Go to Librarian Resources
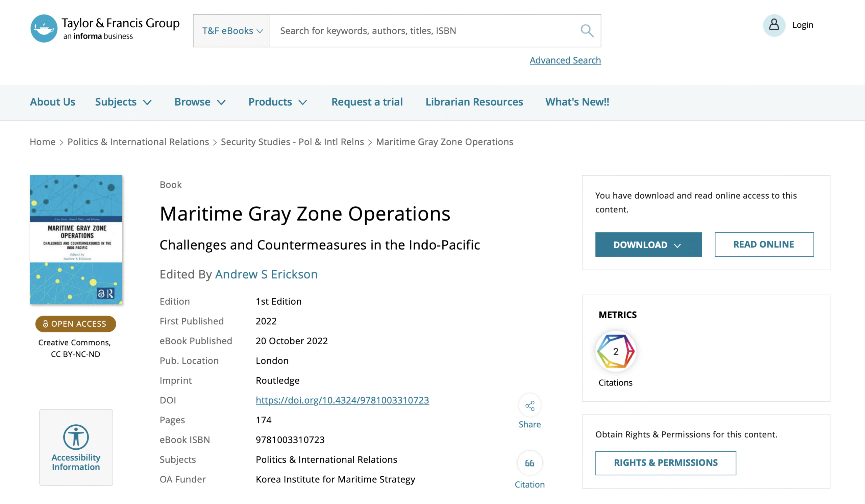This screenshot has width=865, height=504. click(474, 102)
